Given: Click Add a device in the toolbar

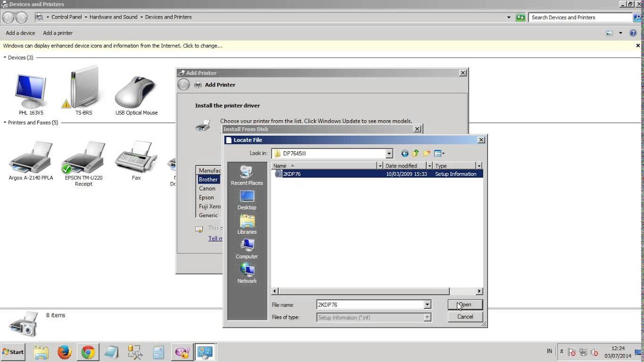Looking at the screenshot, I should (21, 33).
